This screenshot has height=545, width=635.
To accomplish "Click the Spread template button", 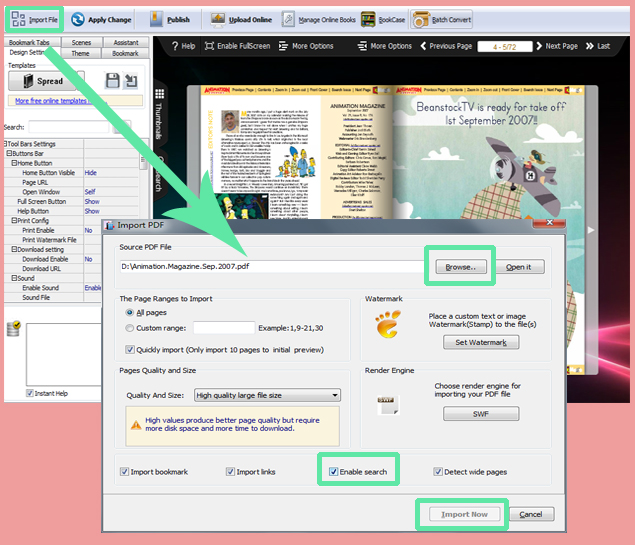I will (x=43, y=81).
